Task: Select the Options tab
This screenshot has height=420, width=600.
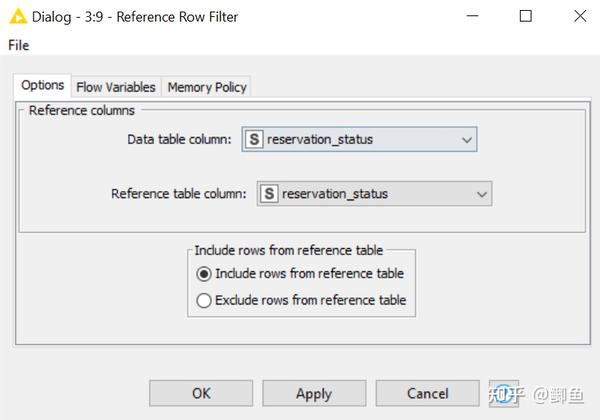Action: click(x=43, y=86)
